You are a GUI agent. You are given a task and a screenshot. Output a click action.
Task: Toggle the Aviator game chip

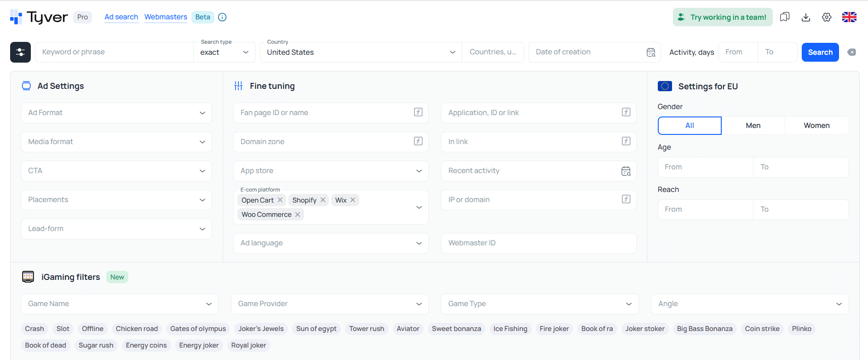(408, 329)
